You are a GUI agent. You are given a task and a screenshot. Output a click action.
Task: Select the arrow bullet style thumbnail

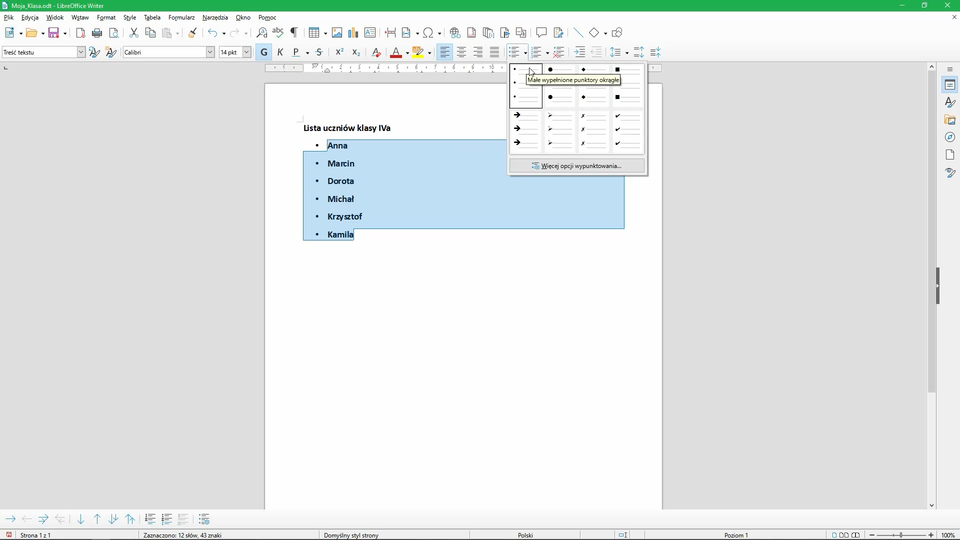526,130
